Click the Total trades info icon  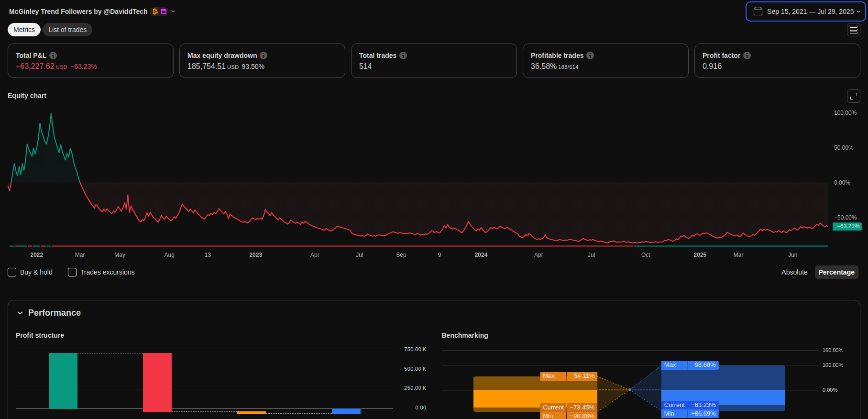(x=403, y=55)
